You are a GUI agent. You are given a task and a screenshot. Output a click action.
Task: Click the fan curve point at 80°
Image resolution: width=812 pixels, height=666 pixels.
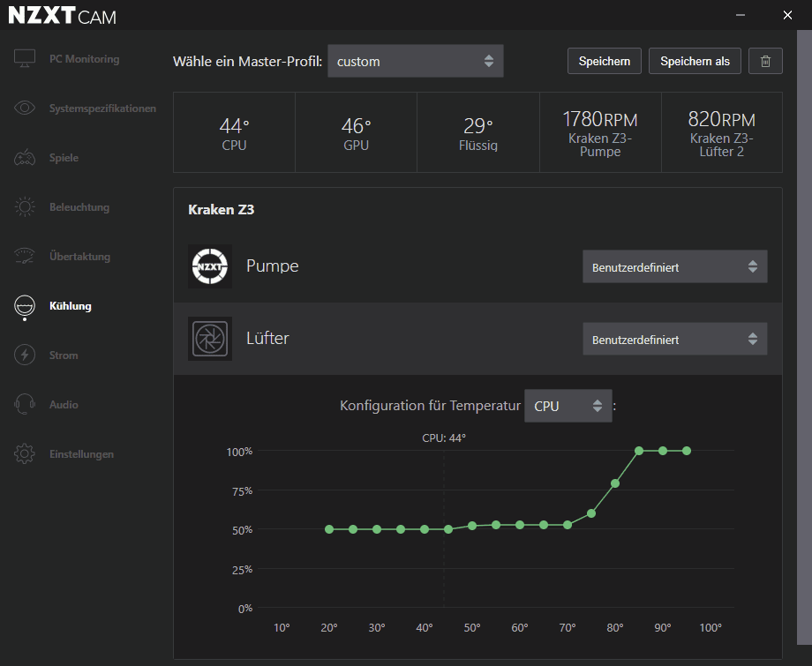615,483
